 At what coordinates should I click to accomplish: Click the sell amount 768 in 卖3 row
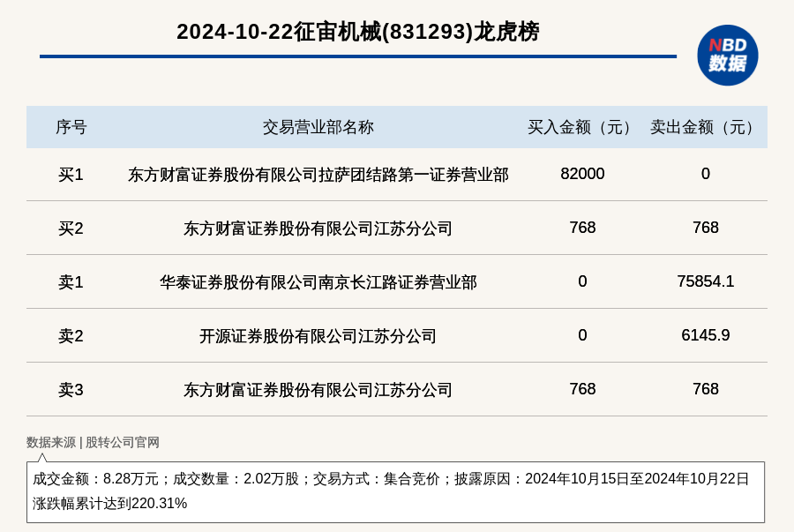[x=706, y=388]
